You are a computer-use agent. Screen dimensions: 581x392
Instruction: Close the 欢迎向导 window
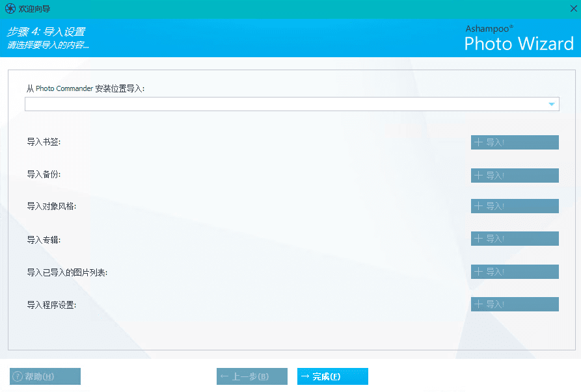[x=573, y=8]
